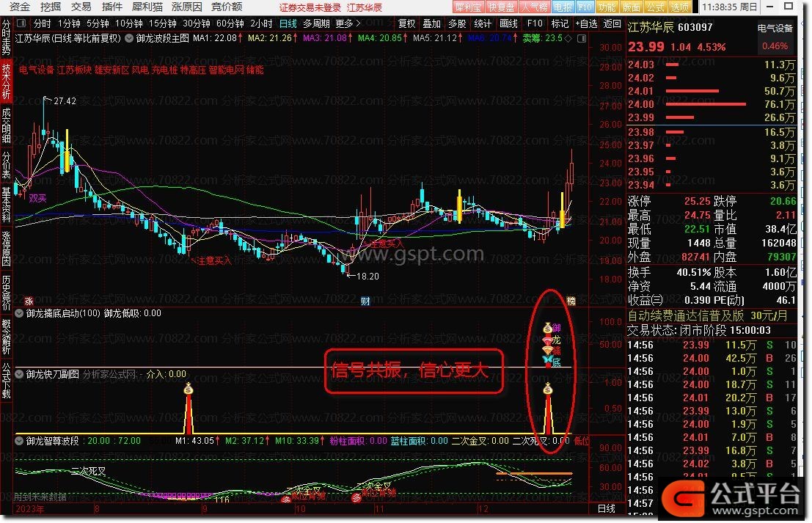Screen dimensions: 812x523
Task: Click the 证券交易未登录 login link
Action: 310,8
